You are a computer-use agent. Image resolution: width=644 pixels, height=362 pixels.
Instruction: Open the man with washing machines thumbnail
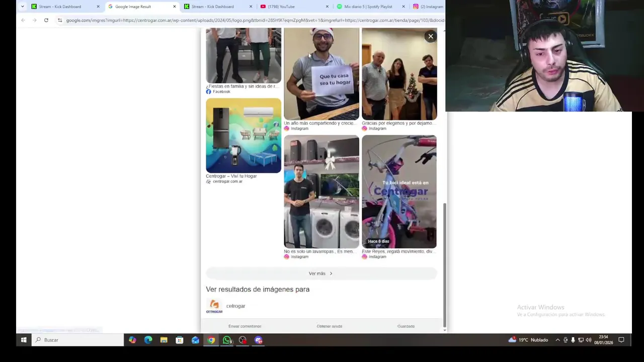(321, 192)
